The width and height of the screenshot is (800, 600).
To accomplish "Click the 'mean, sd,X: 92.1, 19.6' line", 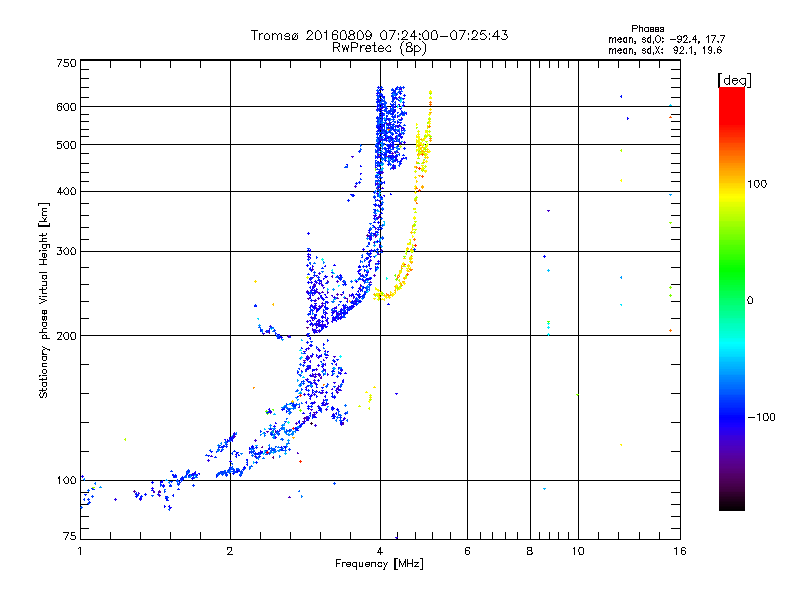I will (x=665, y=51).
